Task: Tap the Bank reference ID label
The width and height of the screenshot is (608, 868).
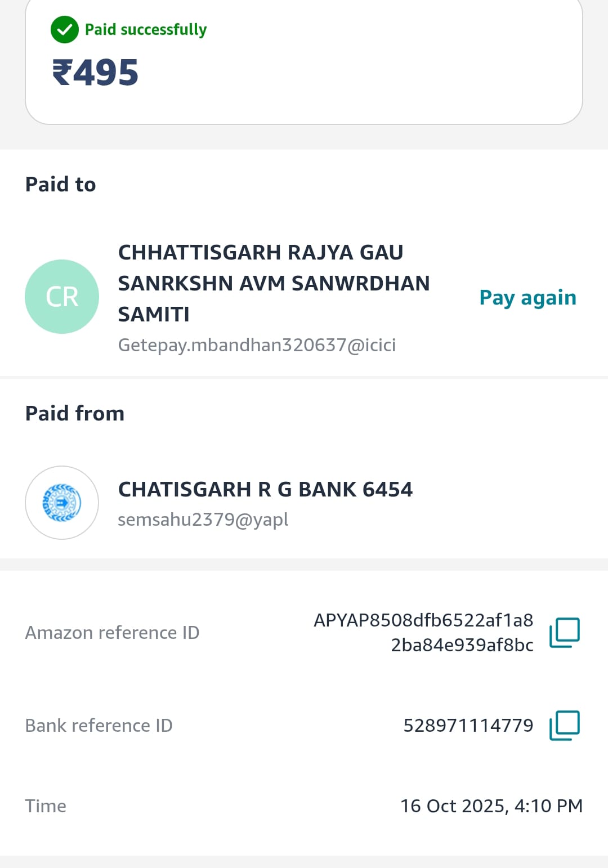Action: coord(99,726)
